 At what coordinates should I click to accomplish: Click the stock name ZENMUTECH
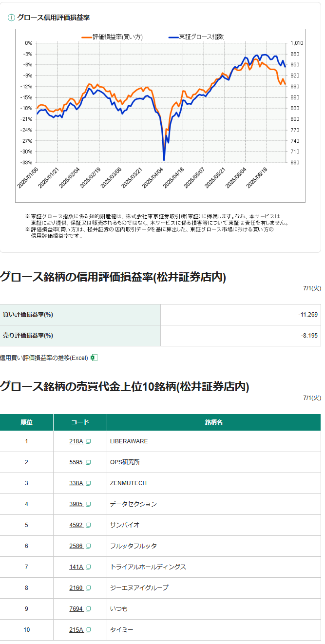(128, 483)
